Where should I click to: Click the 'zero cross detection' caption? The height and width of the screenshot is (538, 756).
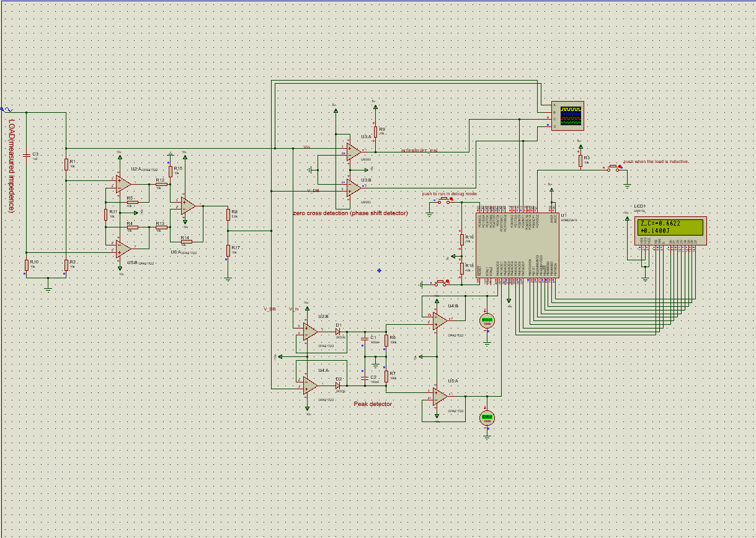tap(350, 213)
